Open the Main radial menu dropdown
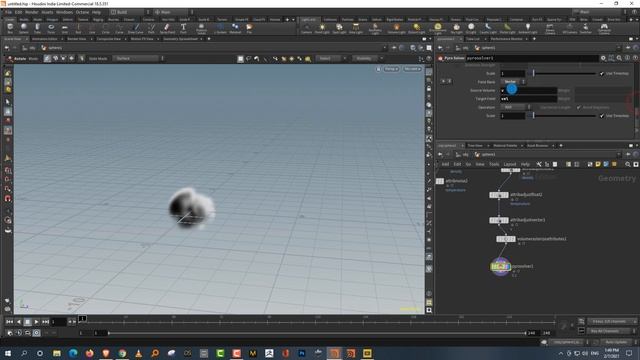640x360 pixels. point(173,12)
